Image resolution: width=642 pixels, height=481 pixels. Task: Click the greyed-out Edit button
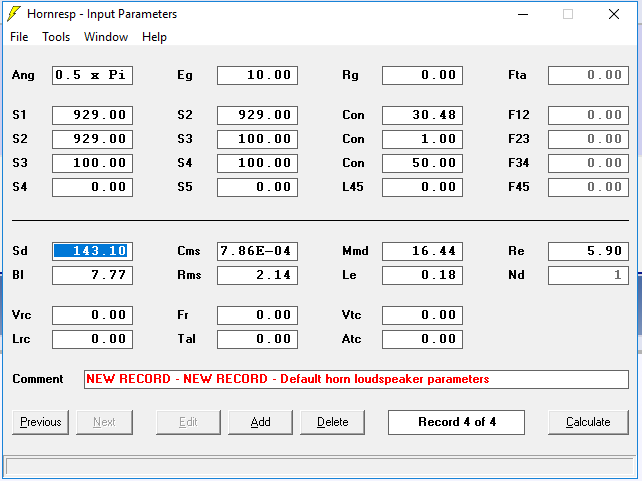pyautogui.click(x=188, y=422)
